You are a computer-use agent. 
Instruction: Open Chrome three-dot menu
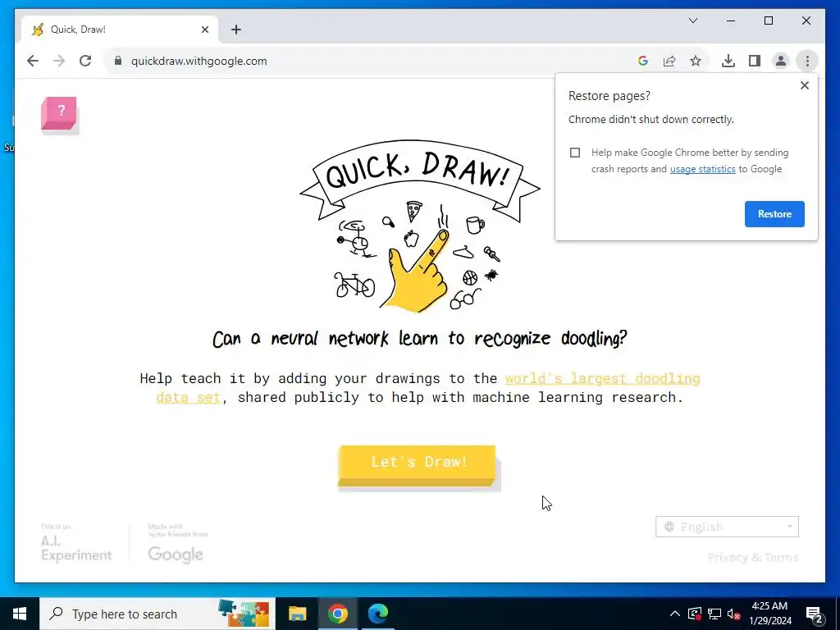807,61
